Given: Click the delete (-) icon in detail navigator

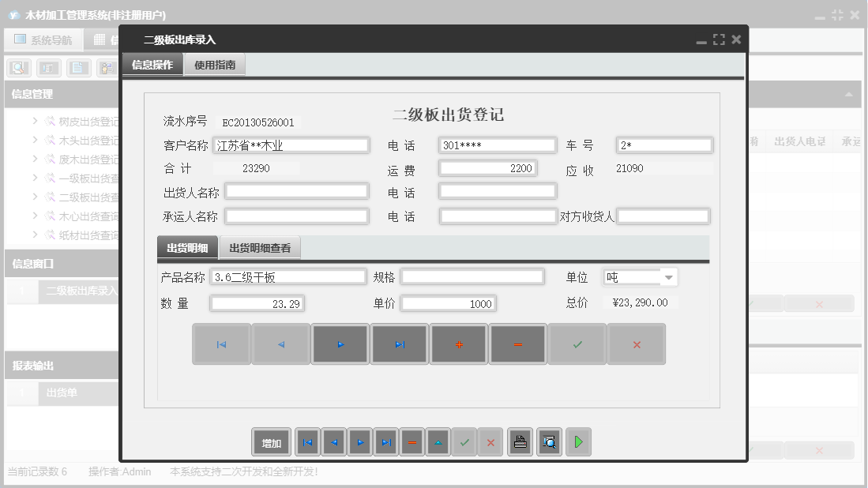Looking at the screenshot, I should [517, 343].
